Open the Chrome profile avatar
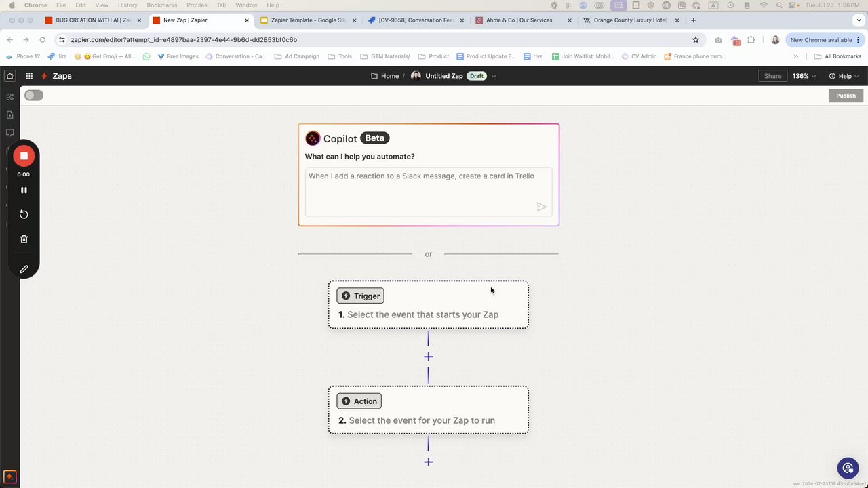Viewport: 868px width, 488px height. pyautogui.click(x=775, y=40)
